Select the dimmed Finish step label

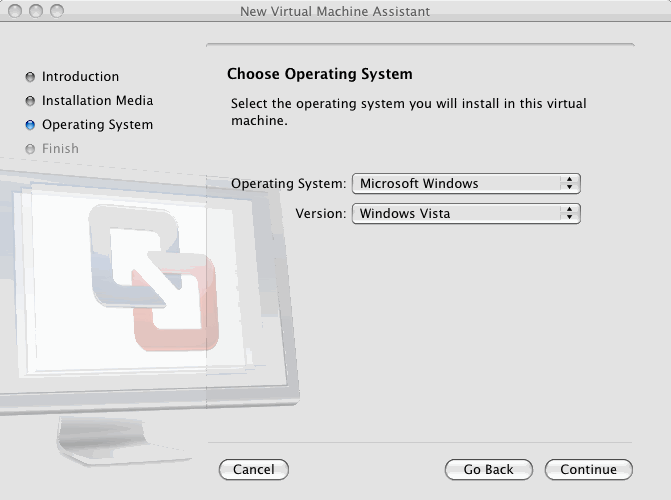point(60,149)
